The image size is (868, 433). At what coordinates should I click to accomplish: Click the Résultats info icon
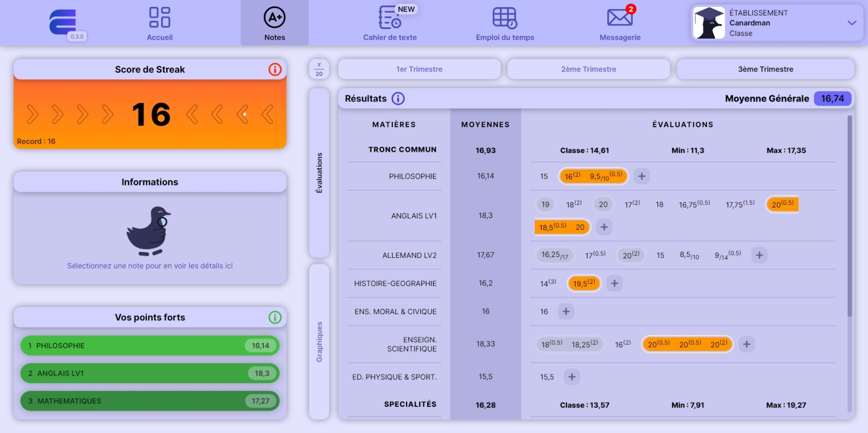(x=398, y=99)
